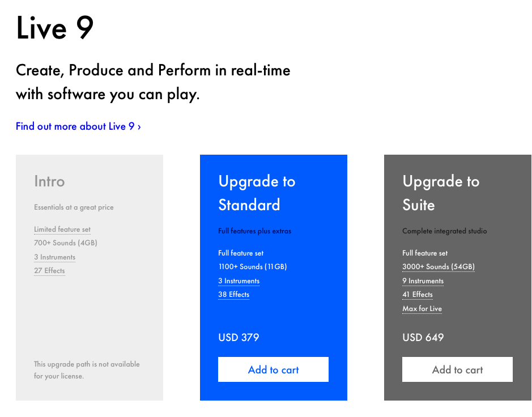Click the 'USD 649' price
The height and width of the screenshot is (417, 532).
pos(423,338)
